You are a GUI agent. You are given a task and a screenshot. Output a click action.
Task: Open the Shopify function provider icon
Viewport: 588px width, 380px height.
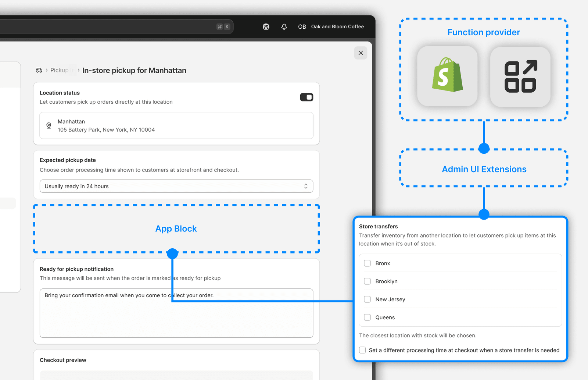(x=447, y=76)
